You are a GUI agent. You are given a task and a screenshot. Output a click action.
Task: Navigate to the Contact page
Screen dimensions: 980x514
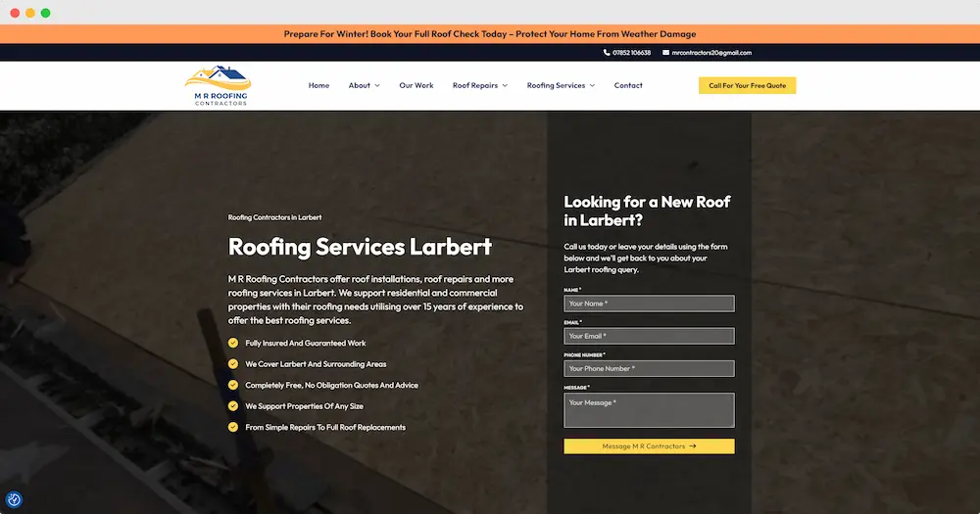click(x=628, y=85)
